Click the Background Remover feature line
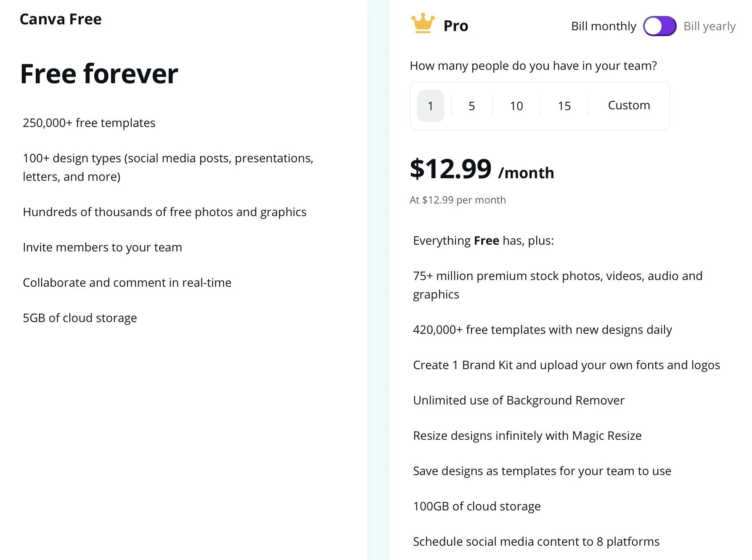Viewport: 752px width, 560px height. pos(519,400)
